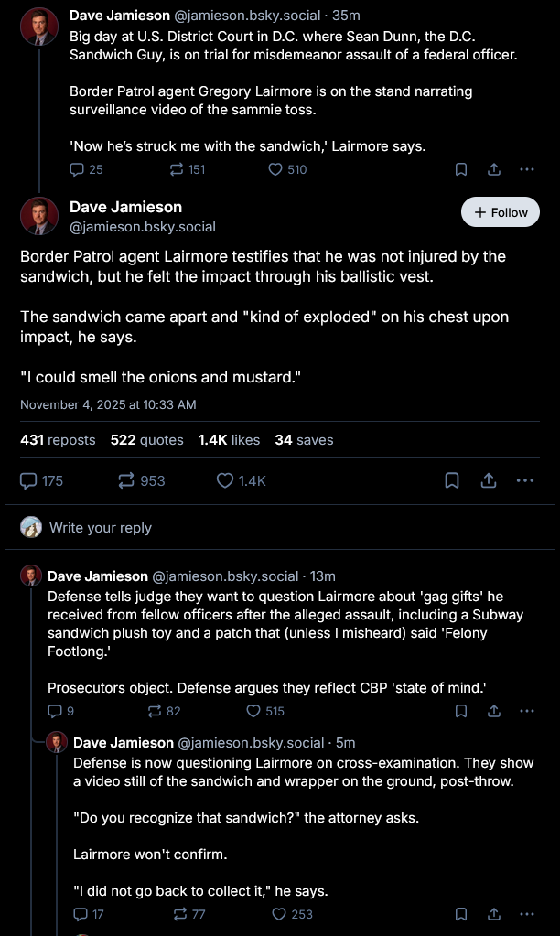Follow Dave Jamieson
Viewport: 560px width, 936px height.
coord(501,212)
